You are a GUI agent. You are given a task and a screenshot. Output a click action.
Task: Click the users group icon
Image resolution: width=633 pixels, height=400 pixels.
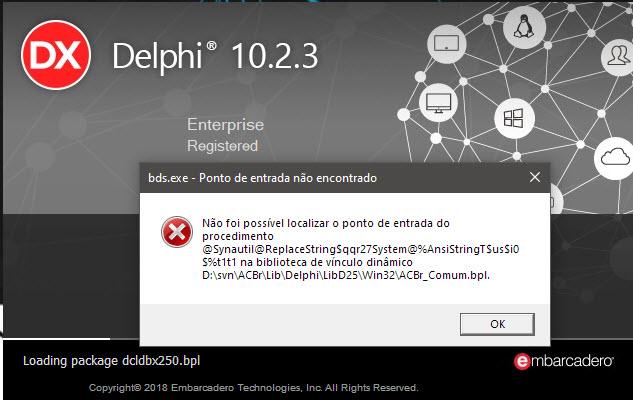pos(618,56)
